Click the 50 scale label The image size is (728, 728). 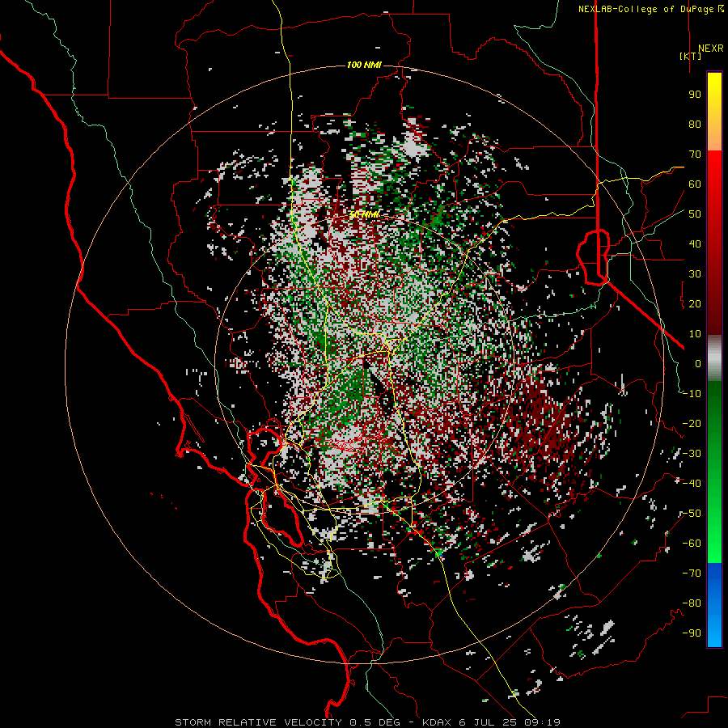coord(695,214)
